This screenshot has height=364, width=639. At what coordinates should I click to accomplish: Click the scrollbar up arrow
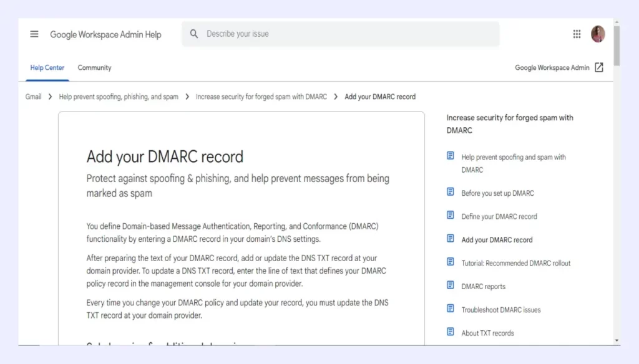point(617,22)
